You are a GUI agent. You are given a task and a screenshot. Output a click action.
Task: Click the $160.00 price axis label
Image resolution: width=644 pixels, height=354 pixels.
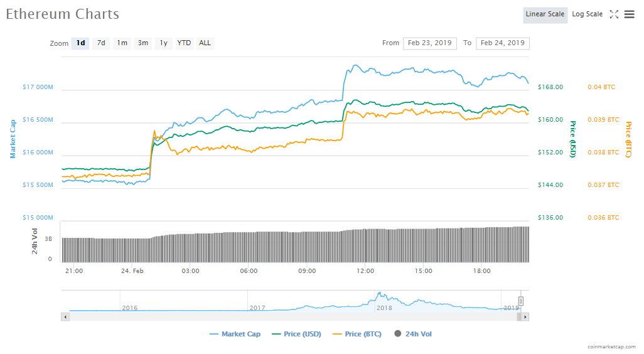point(550,120)
